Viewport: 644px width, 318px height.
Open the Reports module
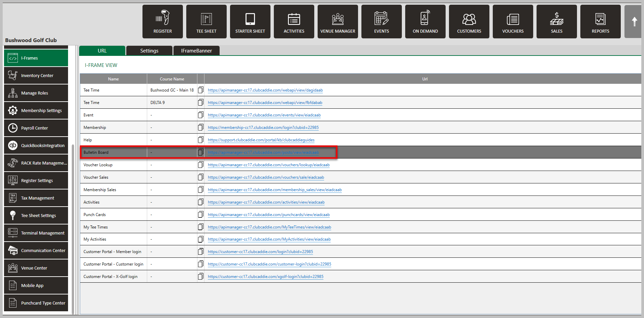pyautogui.click(x=601, y=22)
